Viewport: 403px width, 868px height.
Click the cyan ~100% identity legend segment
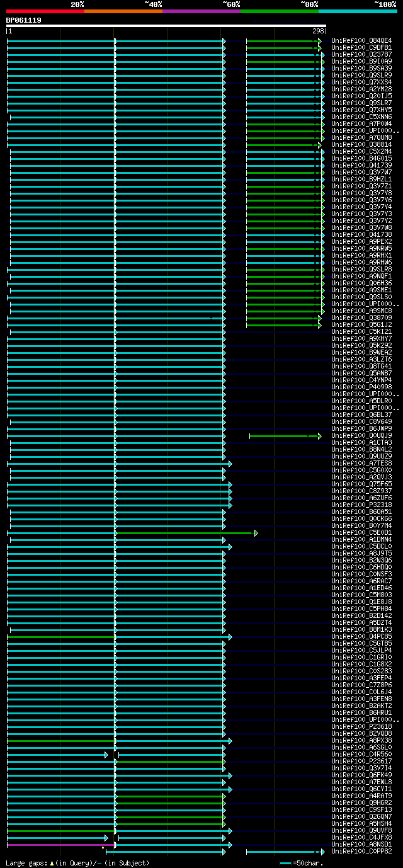[x=358, y=11]
